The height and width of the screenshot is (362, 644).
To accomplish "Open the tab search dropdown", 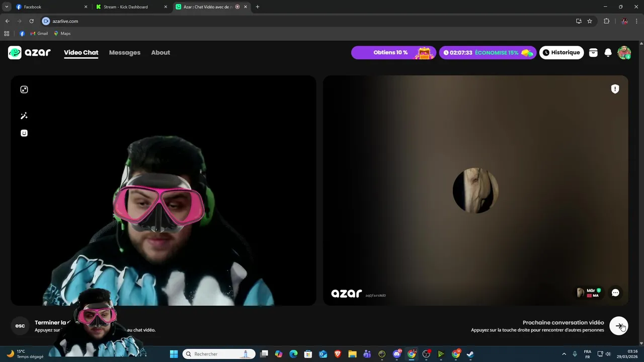I will 7,7.
